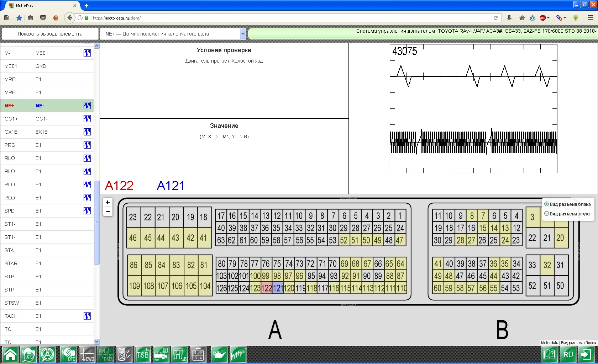This screenshot has width=598, height=364.
Task: Click 'Показать выводы элемента' button
Action: (50, 34)
